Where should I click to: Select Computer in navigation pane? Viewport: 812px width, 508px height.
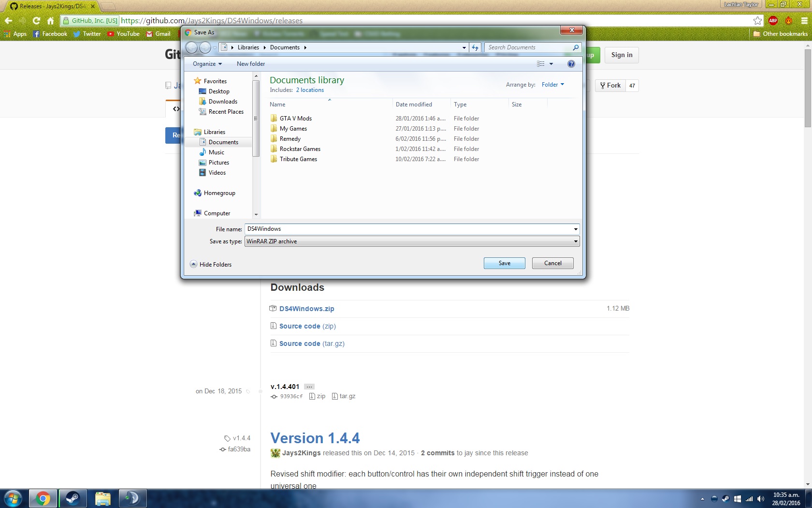click(212, 213)
